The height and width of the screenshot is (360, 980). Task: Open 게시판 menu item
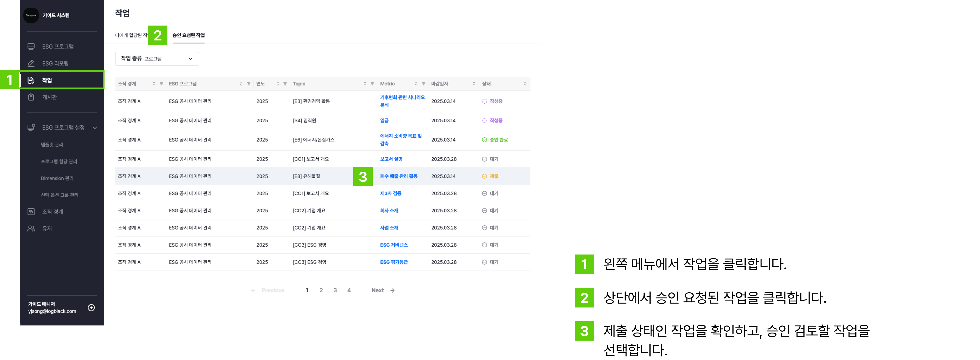click(49, 97)
